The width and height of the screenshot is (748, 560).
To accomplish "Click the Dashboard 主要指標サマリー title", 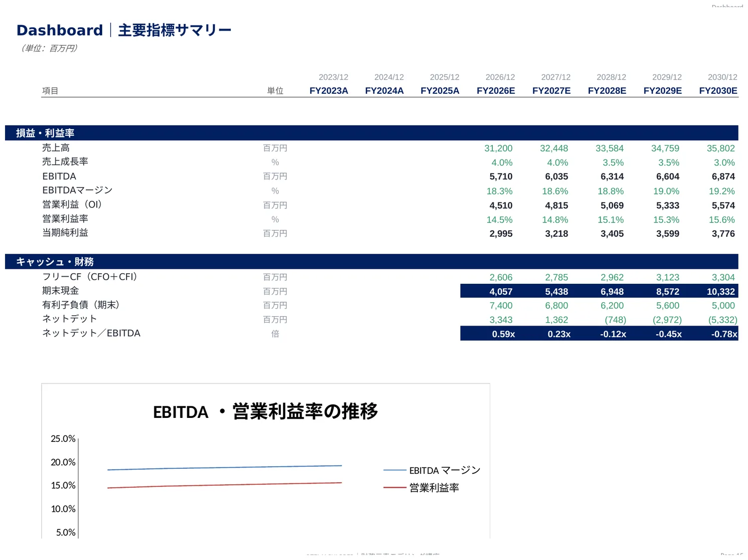I will pyautogui.click(x=124, y=30).
